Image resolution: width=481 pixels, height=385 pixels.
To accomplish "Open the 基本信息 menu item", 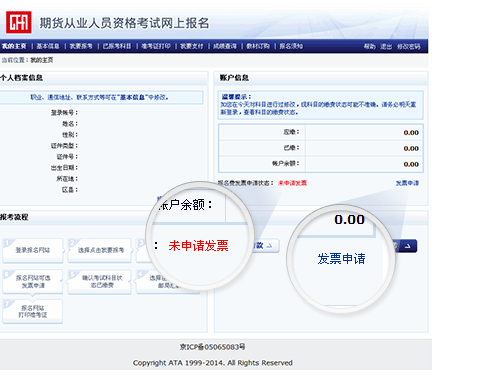I will (x=48, y=46).
